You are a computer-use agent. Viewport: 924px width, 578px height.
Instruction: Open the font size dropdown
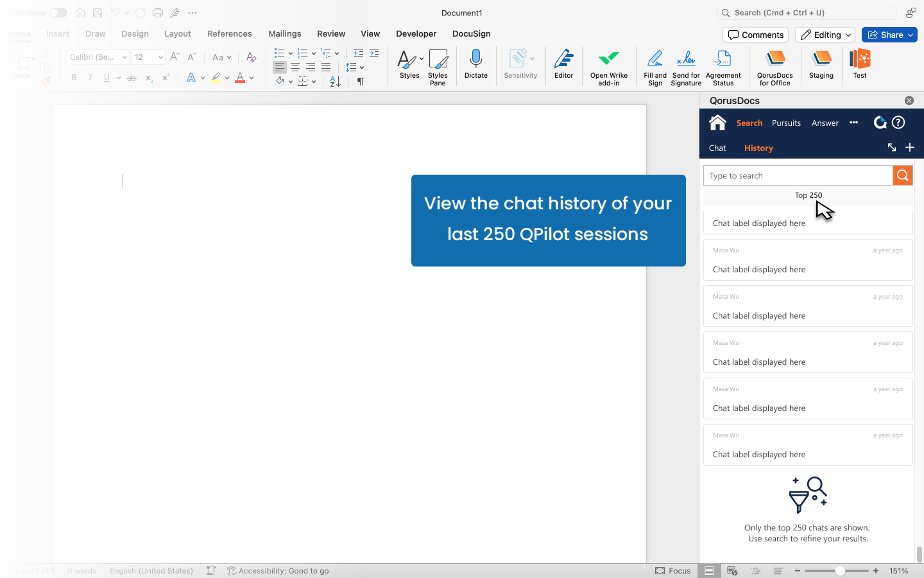click(x=160, y=57)
